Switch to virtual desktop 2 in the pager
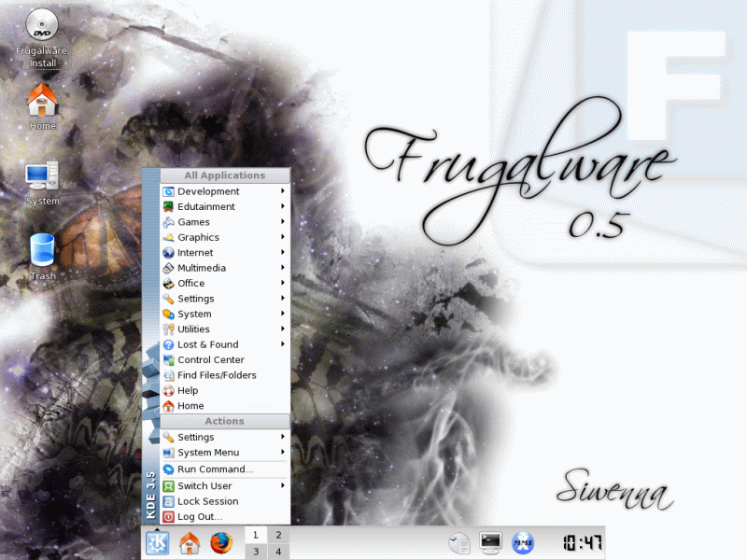The width and height of the screenshot is (747, 560). click(x=278, y=535)
